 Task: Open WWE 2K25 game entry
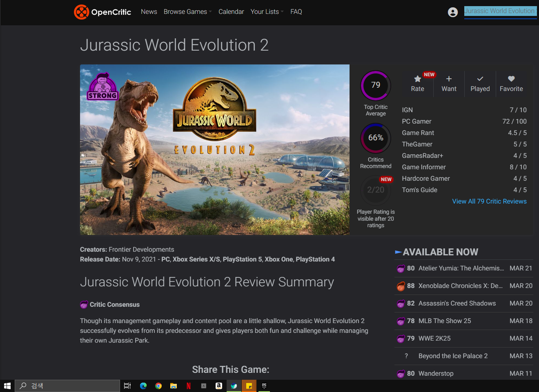pyautogui.click(x=464, y=339)
